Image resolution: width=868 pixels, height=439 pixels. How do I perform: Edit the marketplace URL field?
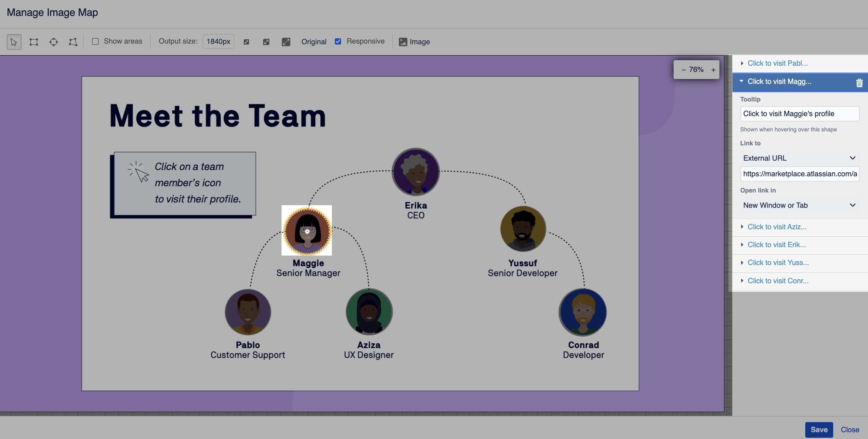tap(799, 174)
